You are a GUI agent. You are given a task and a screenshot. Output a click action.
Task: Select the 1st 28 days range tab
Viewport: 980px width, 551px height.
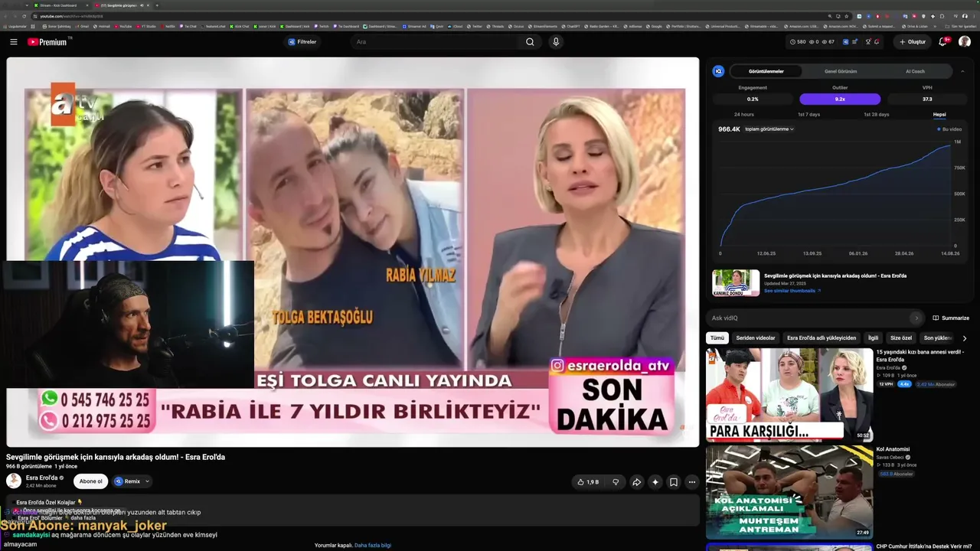[x=876, y=115]
